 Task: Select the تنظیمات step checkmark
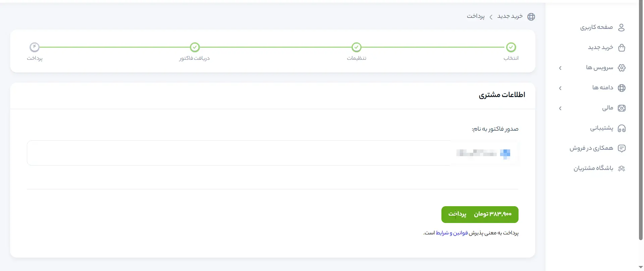357,47
